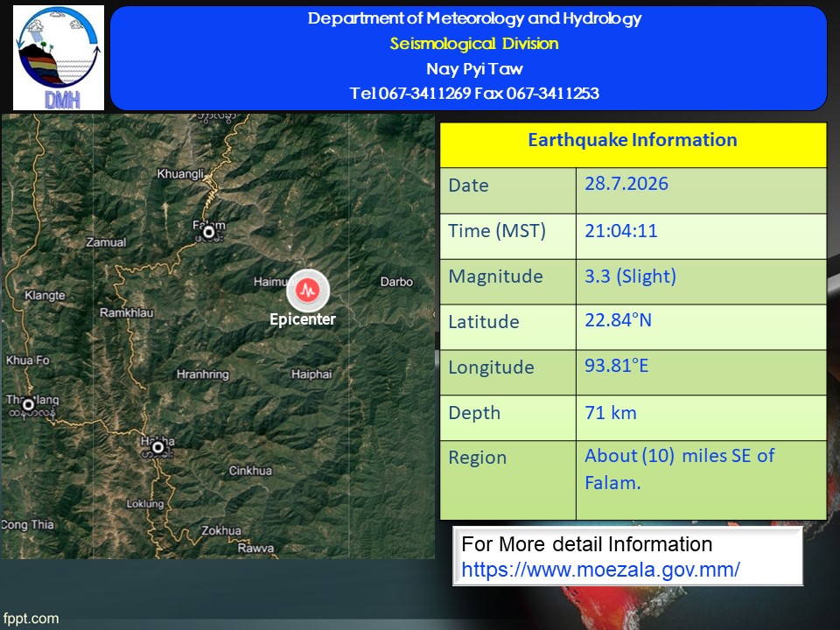Click the depth value 71 km
Image resolution: width=840 pixels, height=630 pixels.
[611, 413]
